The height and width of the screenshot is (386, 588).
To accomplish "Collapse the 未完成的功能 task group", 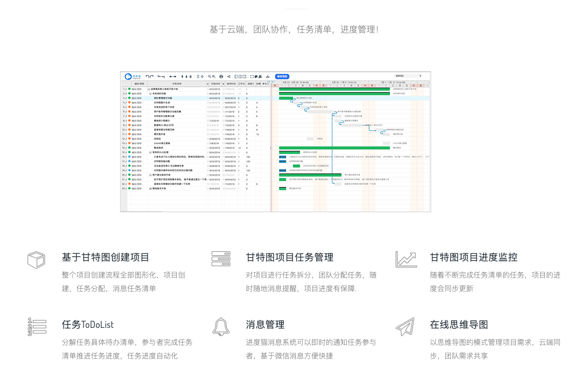I will point(150,93).
